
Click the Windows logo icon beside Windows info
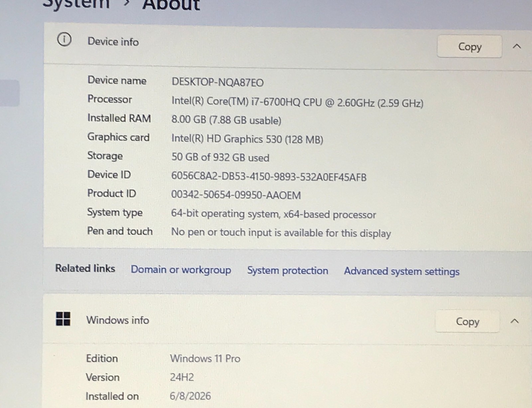63,319
